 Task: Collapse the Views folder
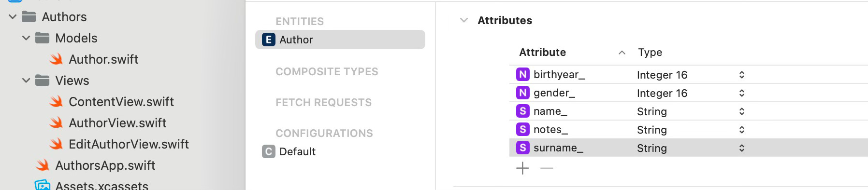(x=26, y=81)
